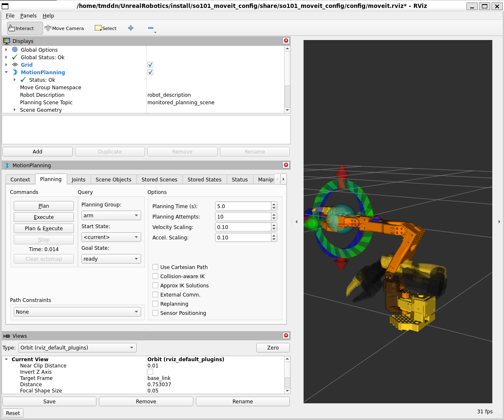This screenshot has width=504, height=420.
Task: Click the MotionPlanning display icon in tree
Action: point(15,72)
